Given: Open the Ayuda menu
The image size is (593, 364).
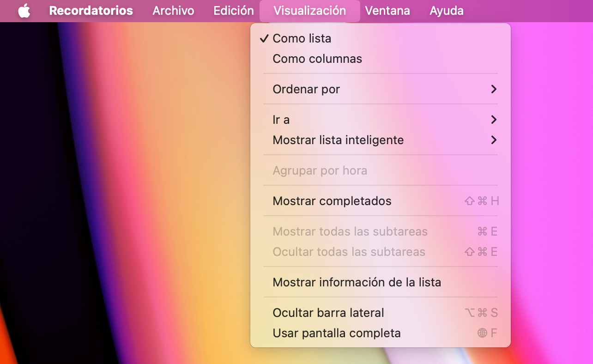Looking at the screenshot, I should [x=446, y=11].
